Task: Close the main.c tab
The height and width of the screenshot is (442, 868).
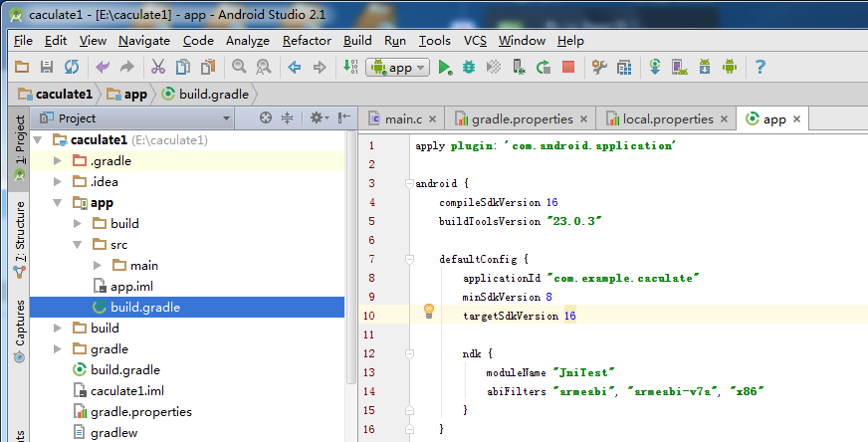Action: [x=432, y=119]
